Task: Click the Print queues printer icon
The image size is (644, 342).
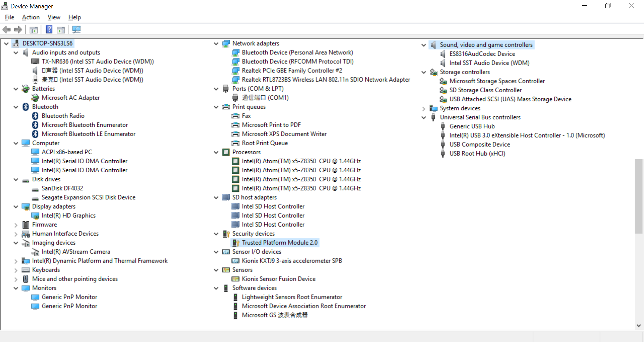Action: 226,107
